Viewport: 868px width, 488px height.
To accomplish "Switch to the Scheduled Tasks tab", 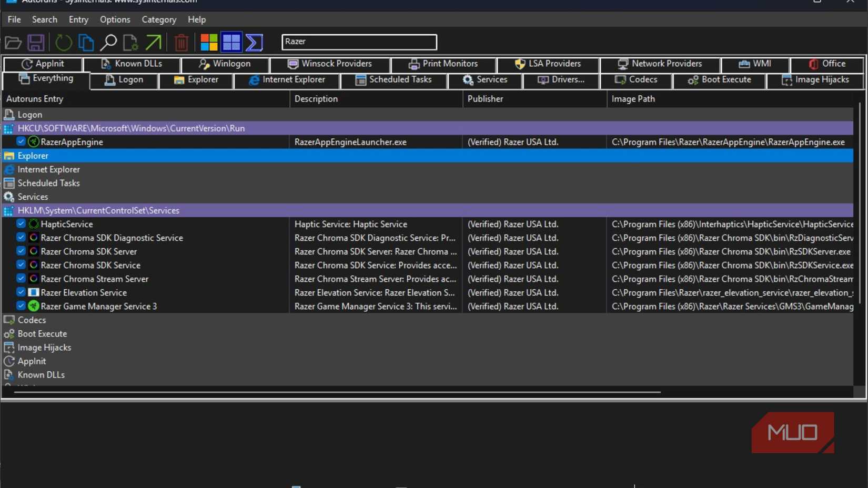I will pyautogui.click(x=394, y=80).
